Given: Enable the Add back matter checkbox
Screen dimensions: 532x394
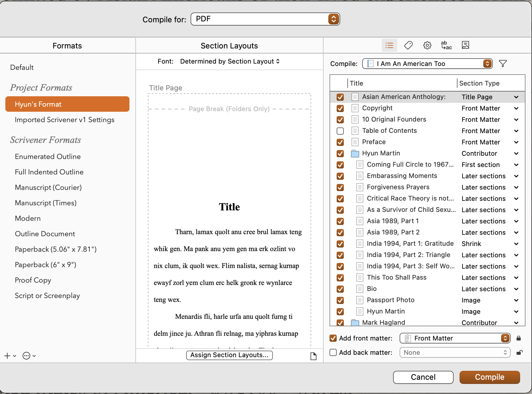Looking at the screenshot, I should click(x=333, y=352).
